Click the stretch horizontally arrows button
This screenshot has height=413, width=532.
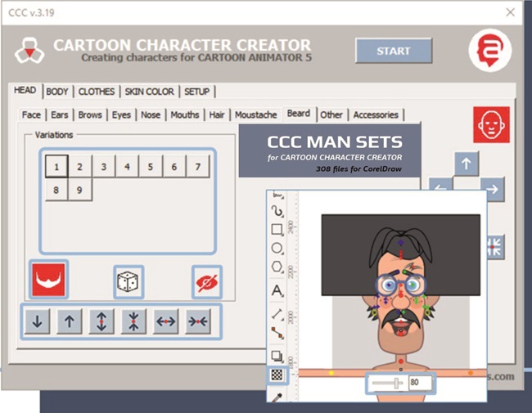(x=166, y=322)
